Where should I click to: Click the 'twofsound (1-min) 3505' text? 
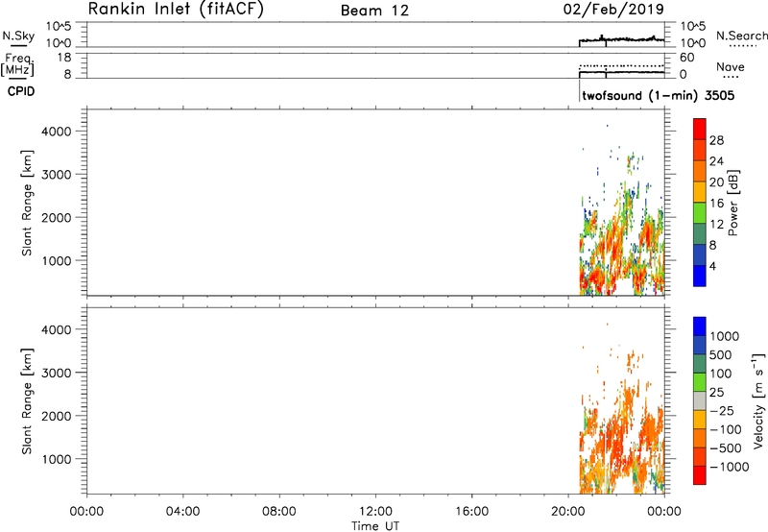[659, 95]
